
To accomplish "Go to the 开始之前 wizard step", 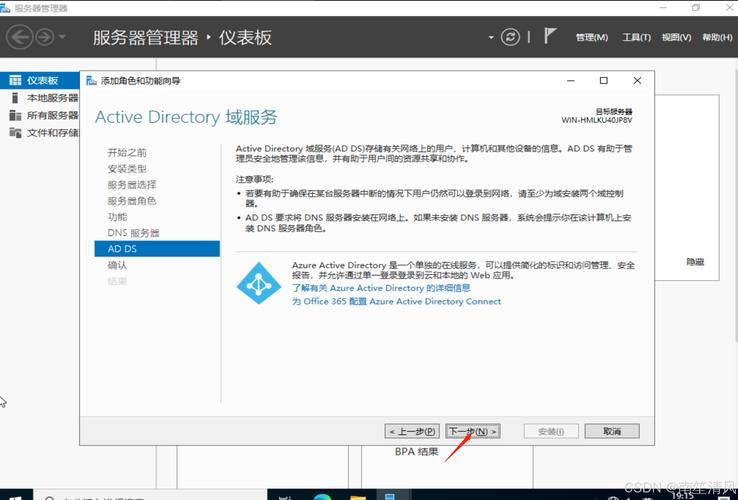I will [x=127, y=153].
